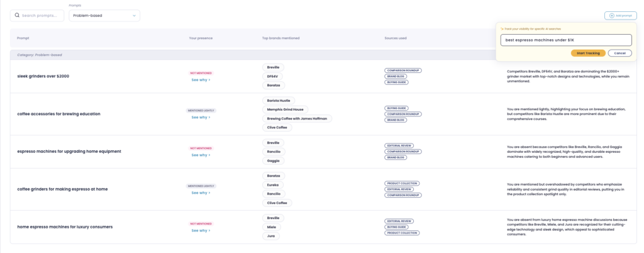Click the Miele brand chip
644x253 pixels.
point(272,227)
